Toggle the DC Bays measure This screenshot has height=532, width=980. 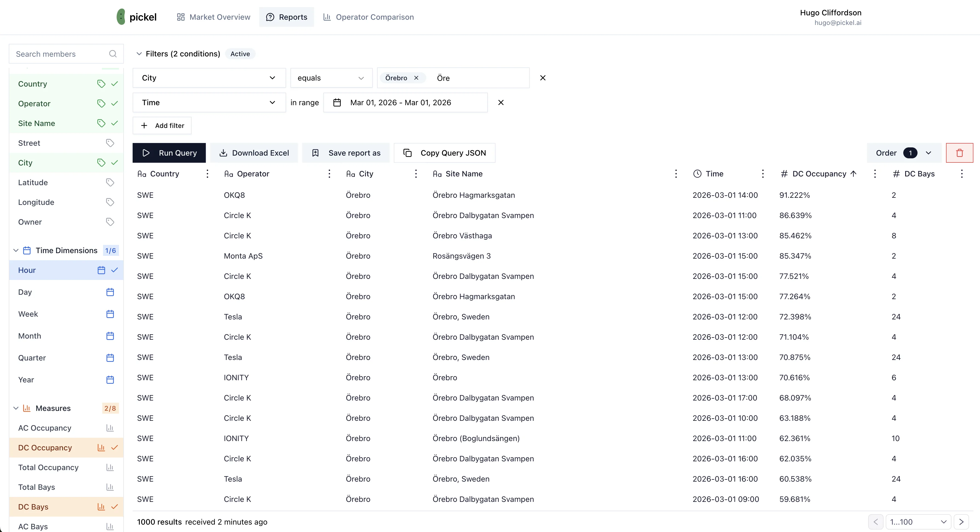[x=66, y=507]
